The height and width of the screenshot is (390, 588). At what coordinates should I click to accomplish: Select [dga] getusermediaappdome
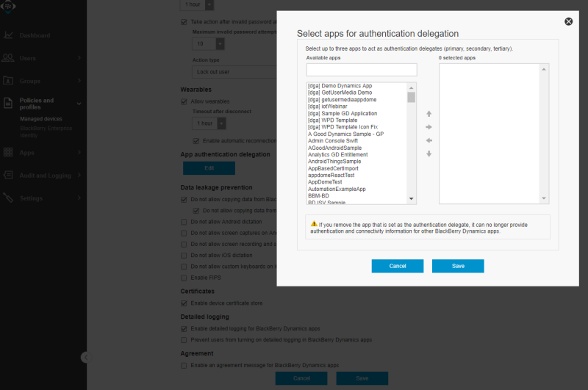(342, 100)
